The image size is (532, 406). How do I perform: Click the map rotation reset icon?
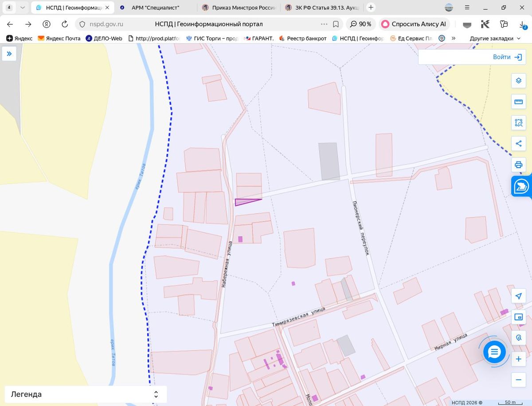pyautogui.click(x=518, y=338)
